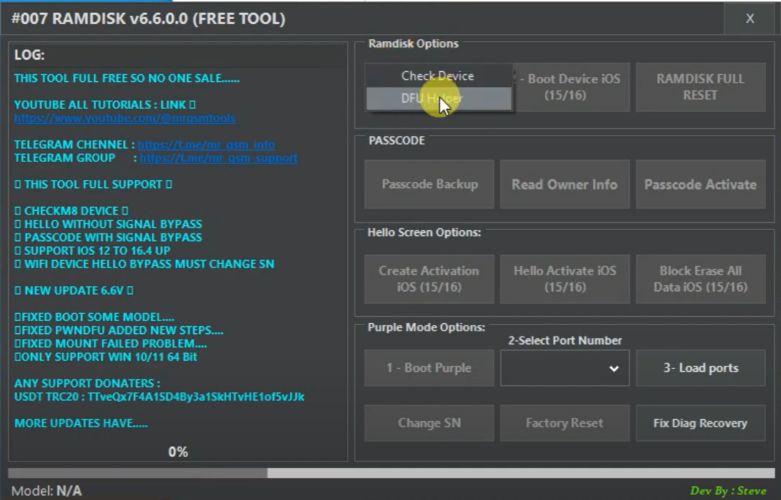Click the FIXED MOUNT FAILED PROBLEM line
The height and width of the screenshot is (500, 781).
tap(111, 344)
